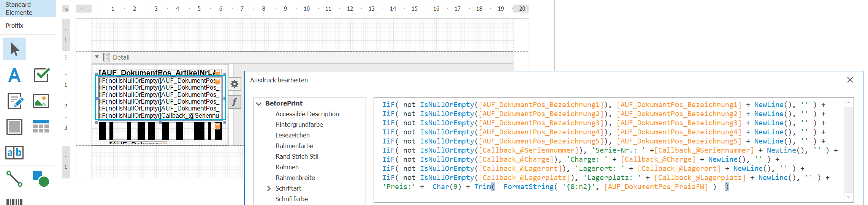
Task: Close the Ausdruck bearbeiten dialog
Action: [x=850, y=80]
